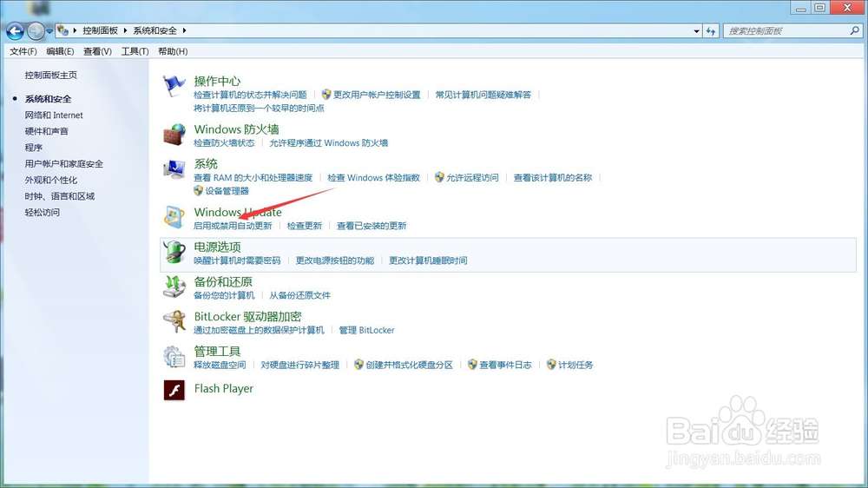This screenshot has height=488, width=868.
Task: Click 更改计算机睡眠时间 link
Action: pyautogui.click(x=428, y=260)
